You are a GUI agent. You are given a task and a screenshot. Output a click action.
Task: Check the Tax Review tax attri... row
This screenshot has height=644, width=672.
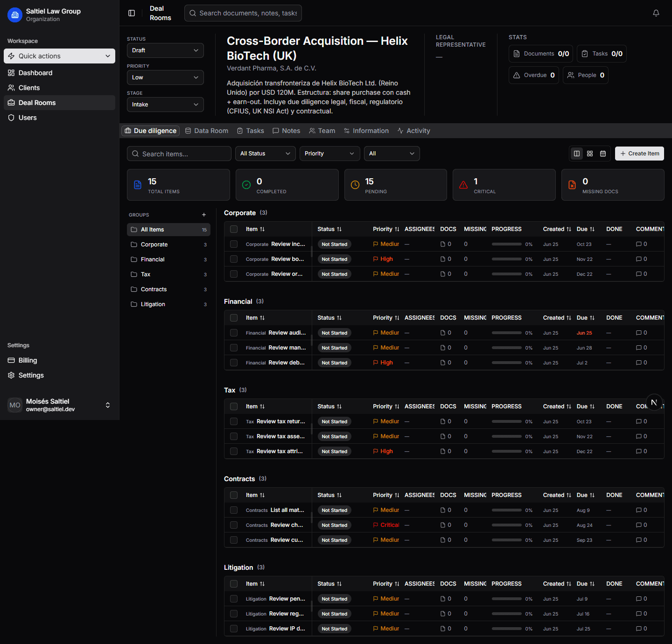point(234,451)
